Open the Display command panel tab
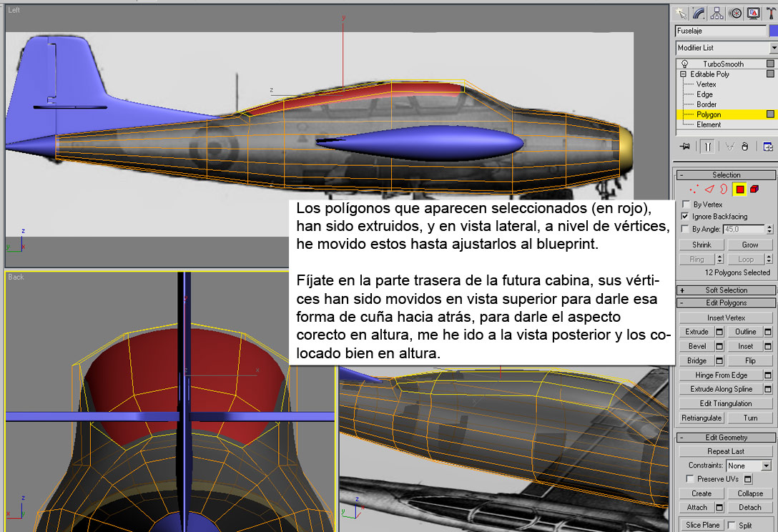 click(753, 14)
